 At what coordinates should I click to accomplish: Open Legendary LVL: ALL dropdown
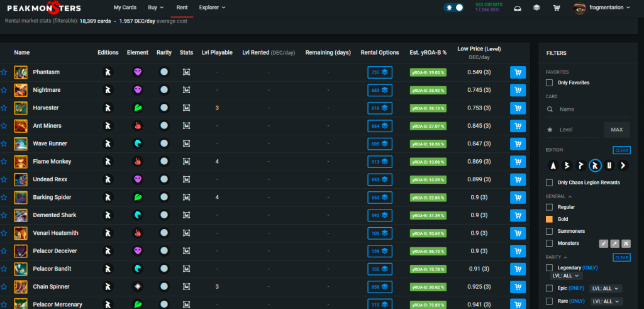pos(567,276)
